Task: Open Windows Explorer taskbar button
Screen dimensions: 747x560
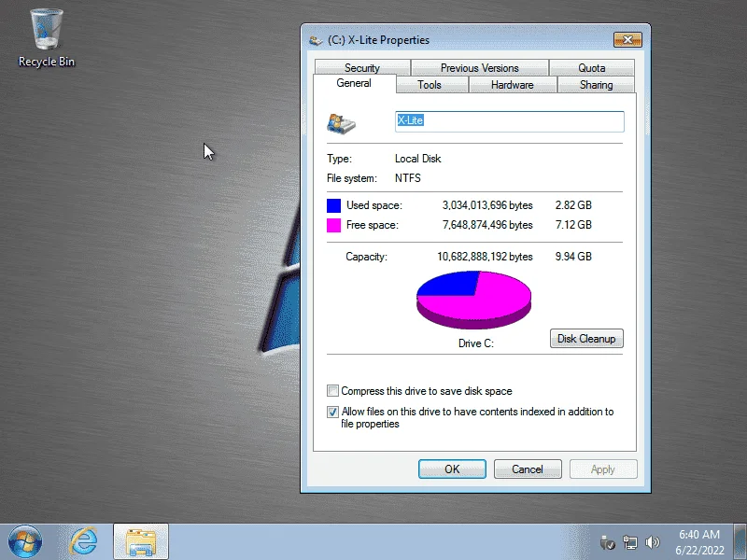Action: pos(141,541)
